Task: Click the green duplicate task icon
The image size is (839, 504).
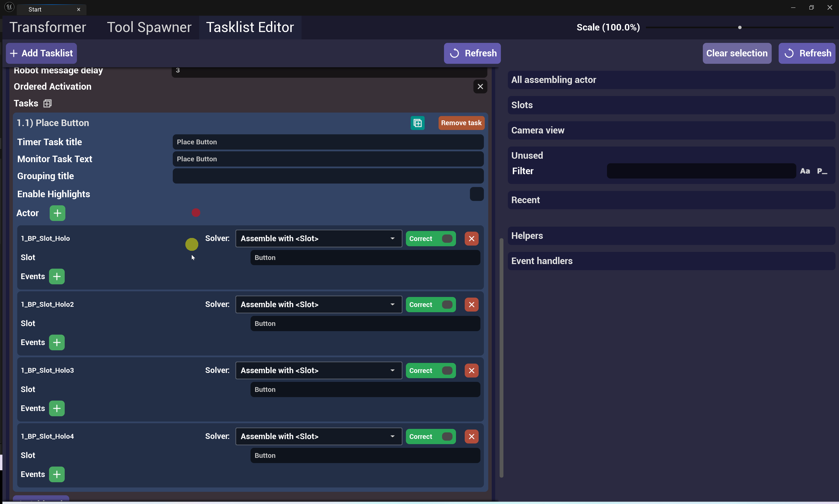Action: [x=417, y=123]
